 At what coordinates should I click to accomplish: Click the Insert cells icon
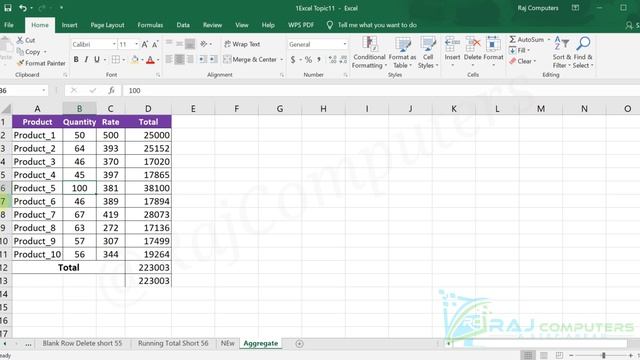click(452, 44)
